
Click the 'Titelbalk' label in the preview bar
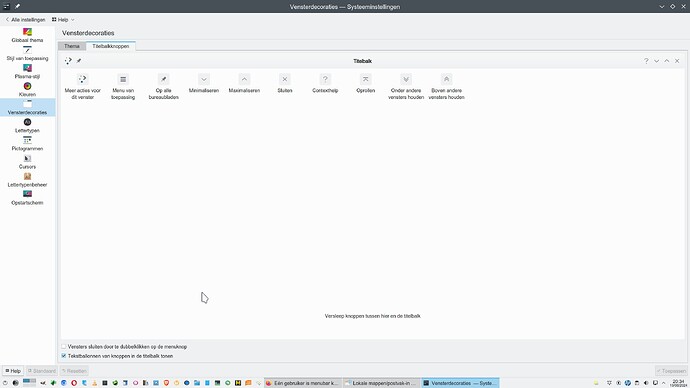click(x=363, y=61)
